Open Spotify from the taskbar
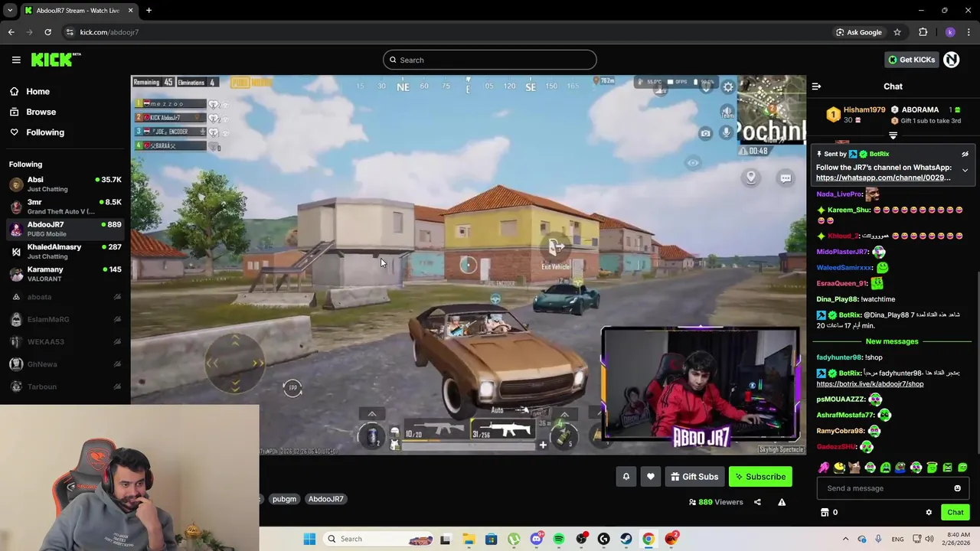This screenshot has width=980, height=551. [559, 539]
